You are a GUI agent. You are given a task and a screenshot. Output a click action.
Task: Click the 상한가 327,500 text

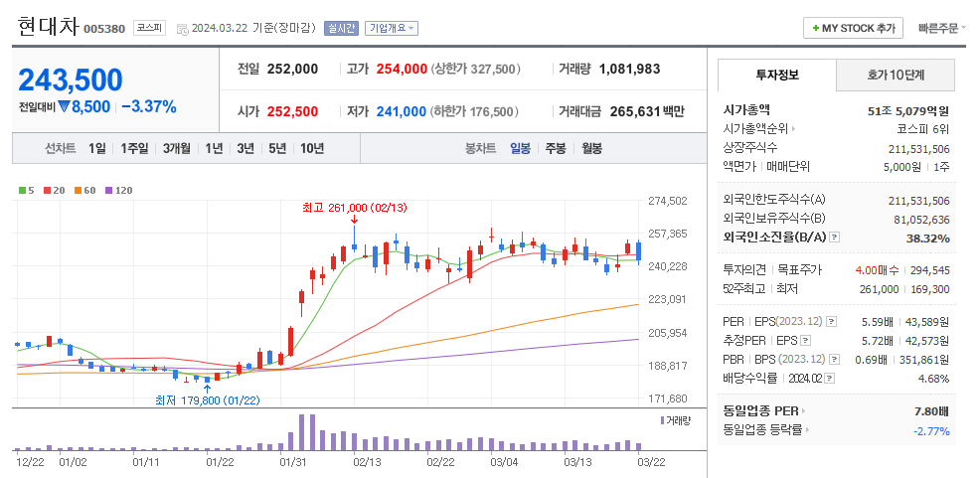click(476, 69)
